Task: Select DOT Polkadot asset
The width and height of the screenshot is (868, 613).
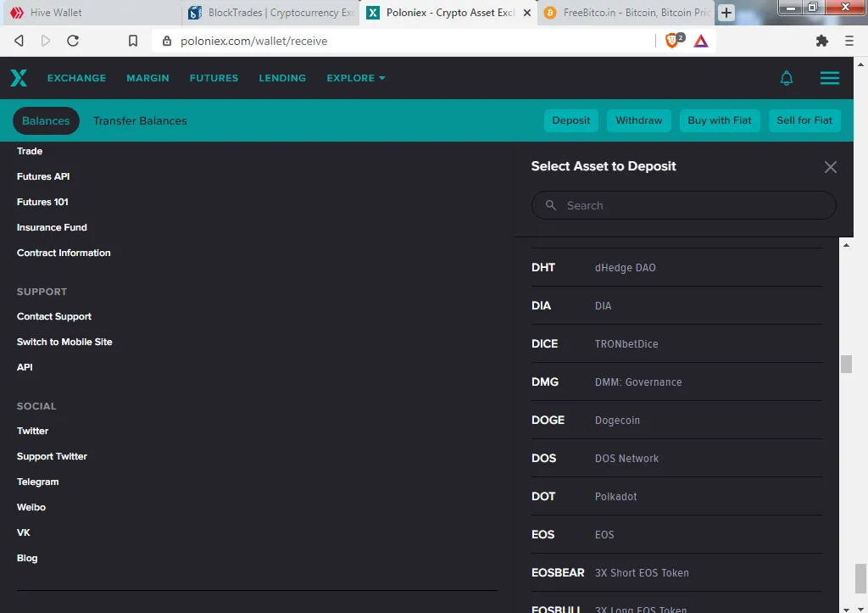Action: [x=676, y=497]
